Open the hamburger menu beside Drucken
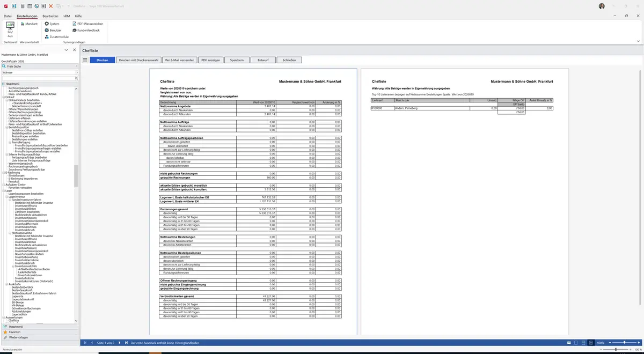Screen dimensions: 644x354 tap(85, 60)
